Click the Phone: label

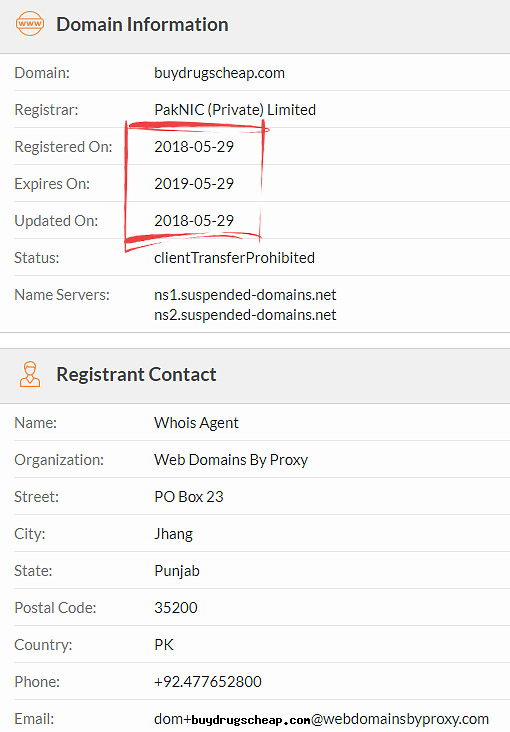(37, 682)
